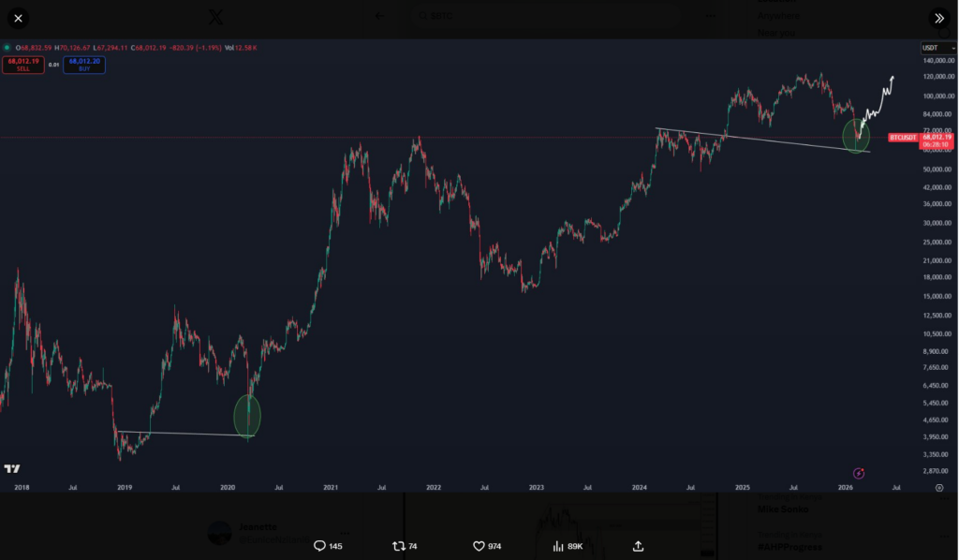Click the share upload icon
The height and width of the screenshot is (560, 959).
click(639, 546)
